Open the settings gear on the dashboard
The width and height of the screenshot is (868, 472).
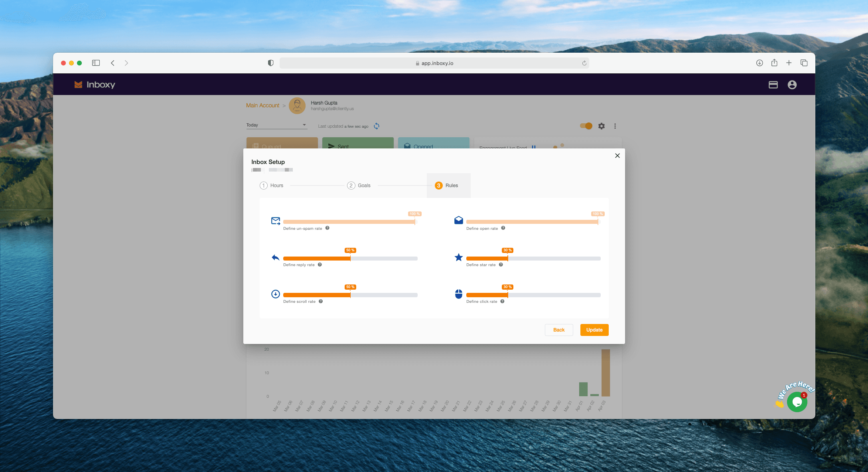[601, 126]
